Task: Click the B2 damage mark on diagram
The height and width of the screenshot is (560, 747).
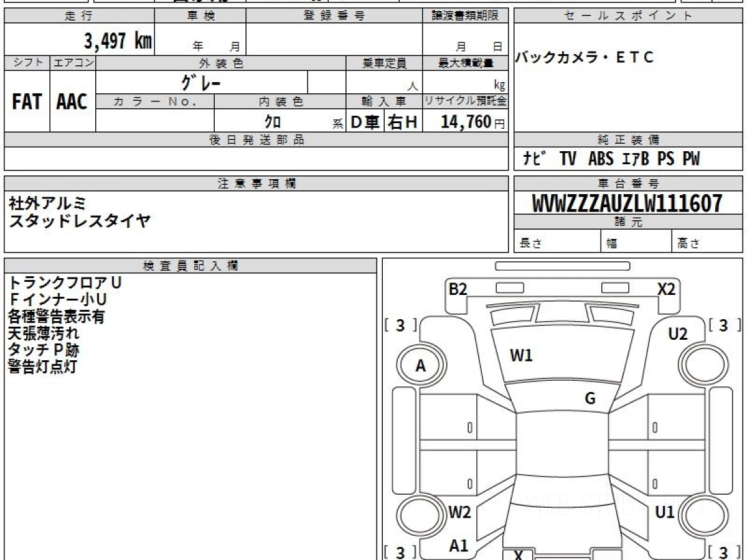Action: tap(458, 289)
